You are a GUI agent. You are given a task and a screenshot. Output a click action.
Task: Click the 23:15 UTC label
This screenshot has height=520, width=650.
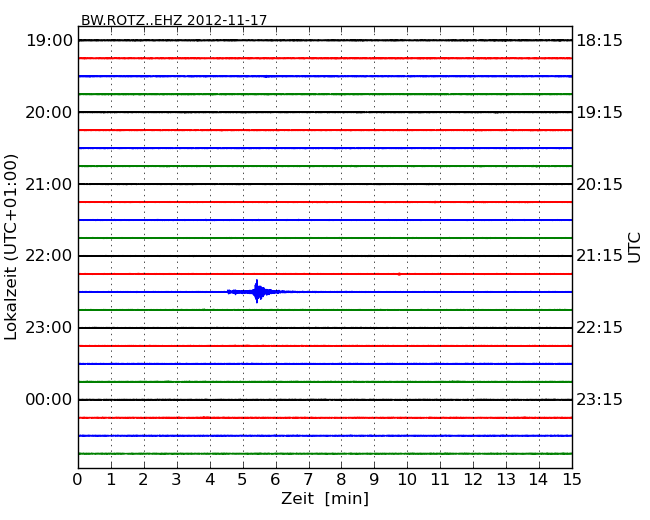[x=599, y=399]
